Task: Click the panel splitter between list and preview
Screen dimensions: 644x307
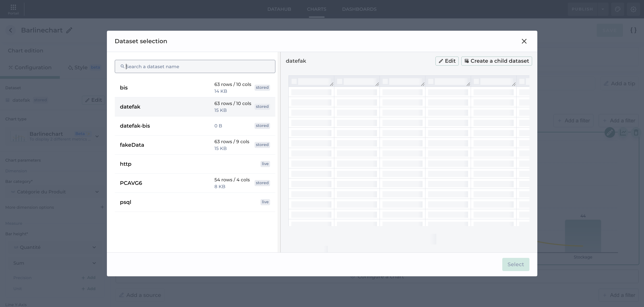Action: point(279,152)
